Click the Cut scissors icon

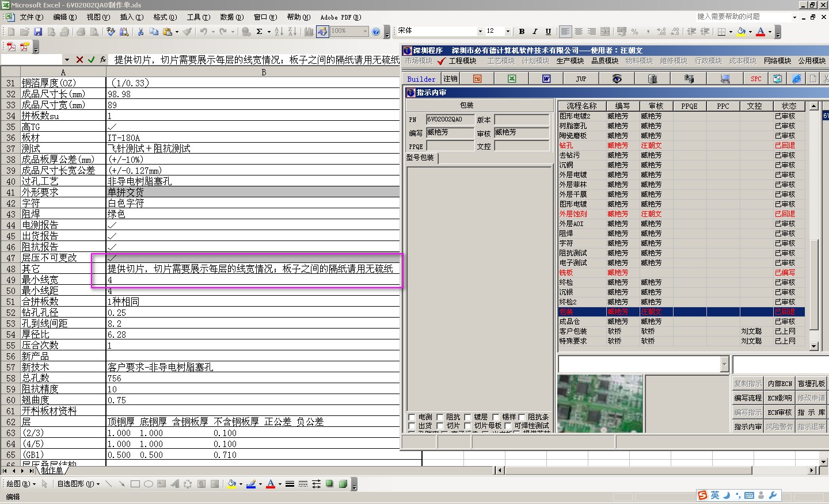(x=140, y=32)
